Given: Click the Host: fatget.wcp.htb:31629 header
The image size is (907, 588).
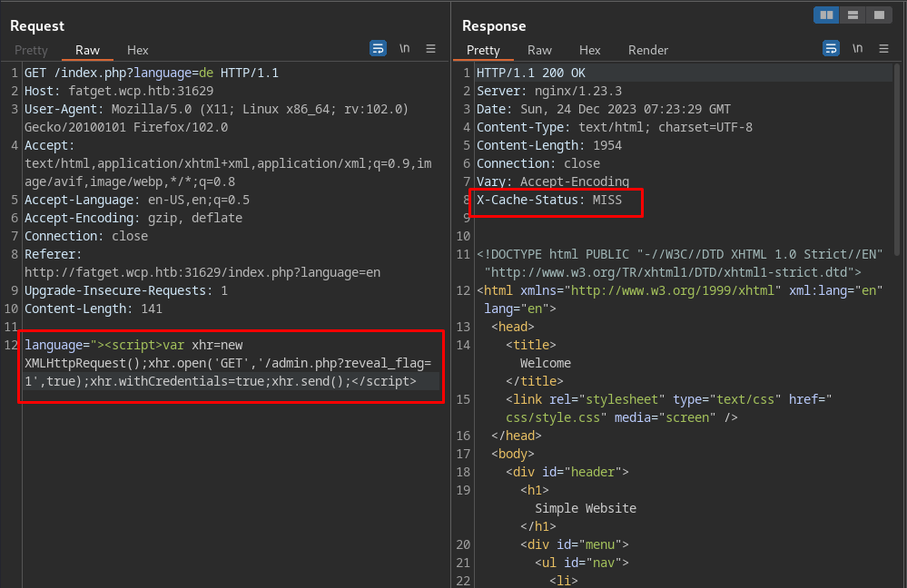Looking at the screenshot, I should coord(119,91).
